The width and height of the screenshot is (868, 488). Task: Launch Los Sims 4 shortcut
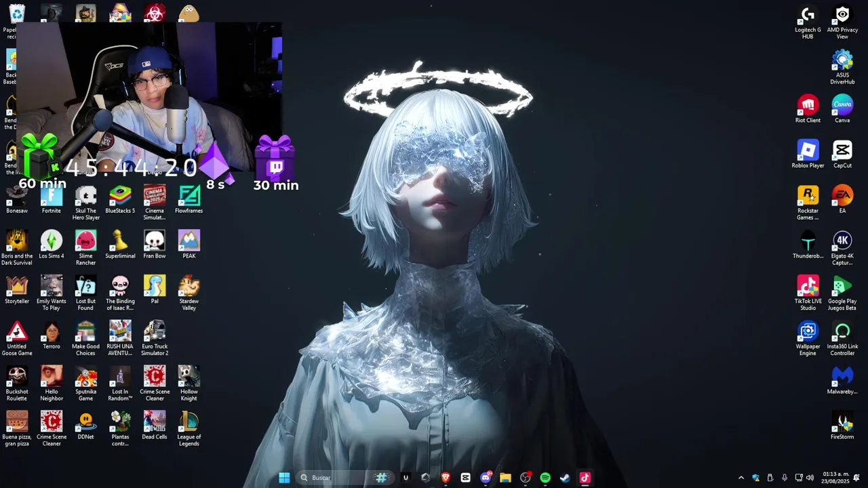pos(51,245)
